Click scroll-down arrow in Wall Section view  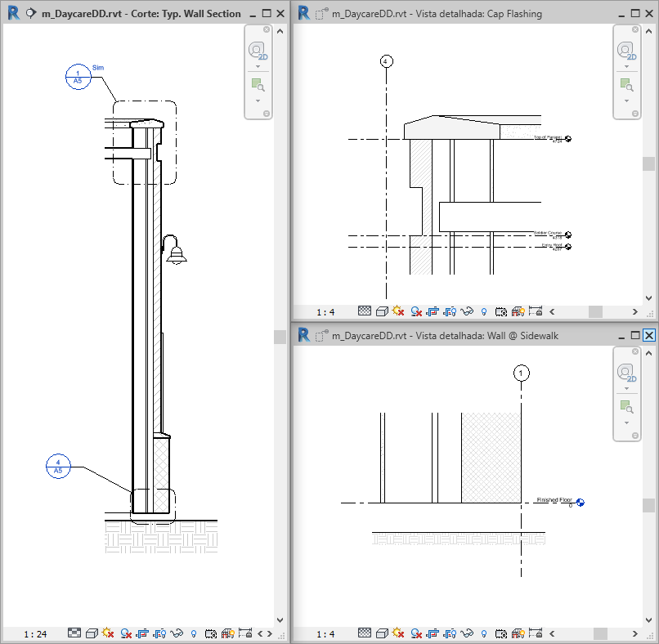(x=280, y=620)
